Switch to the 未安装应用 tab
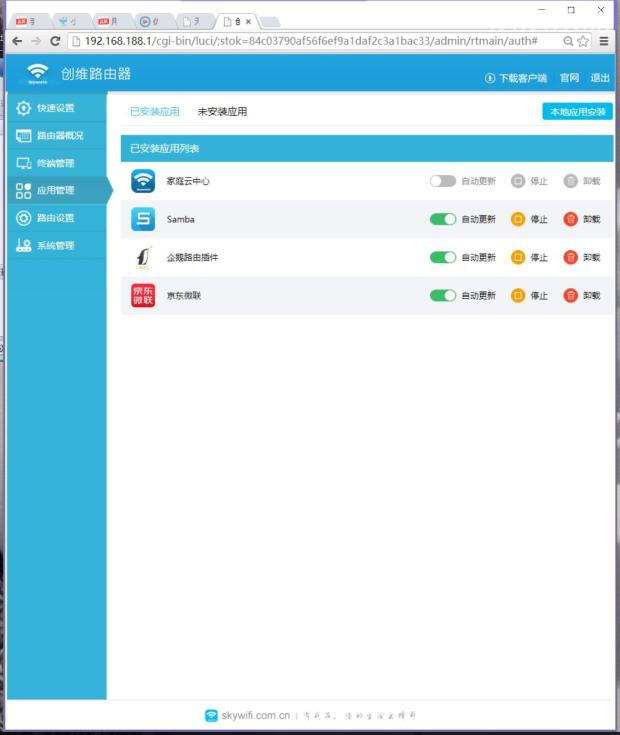The width and height of the screenshot is (620, 735). click(x=222, y=112)
